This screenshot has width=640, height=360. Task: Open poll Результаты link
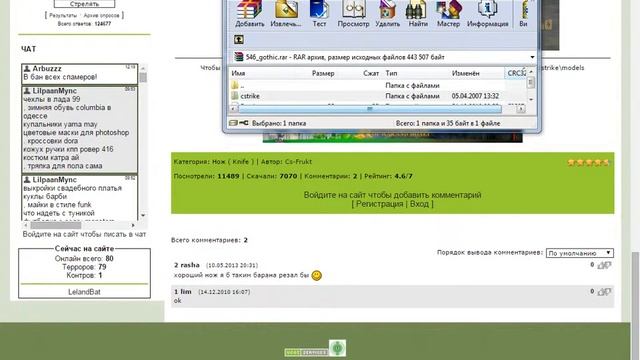coord(63,16)
